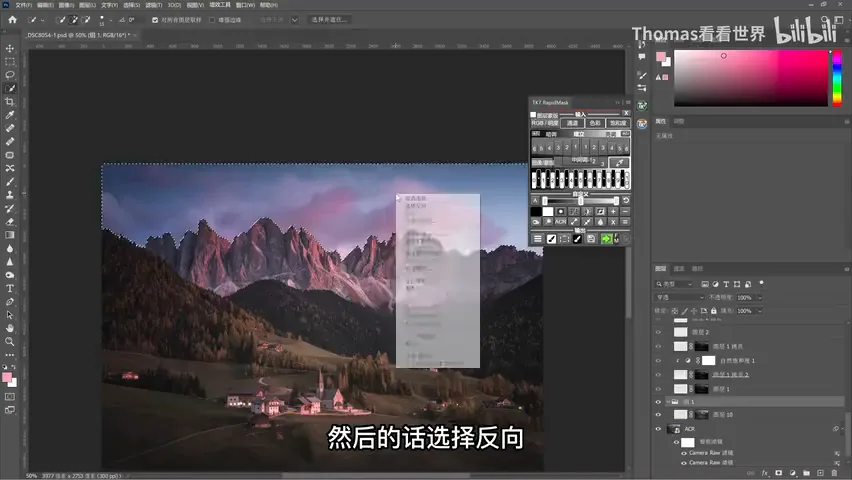Open the layer fill dropdown arrow
The height and width of the screenshot is (480, 852).
tap(760, 311)
